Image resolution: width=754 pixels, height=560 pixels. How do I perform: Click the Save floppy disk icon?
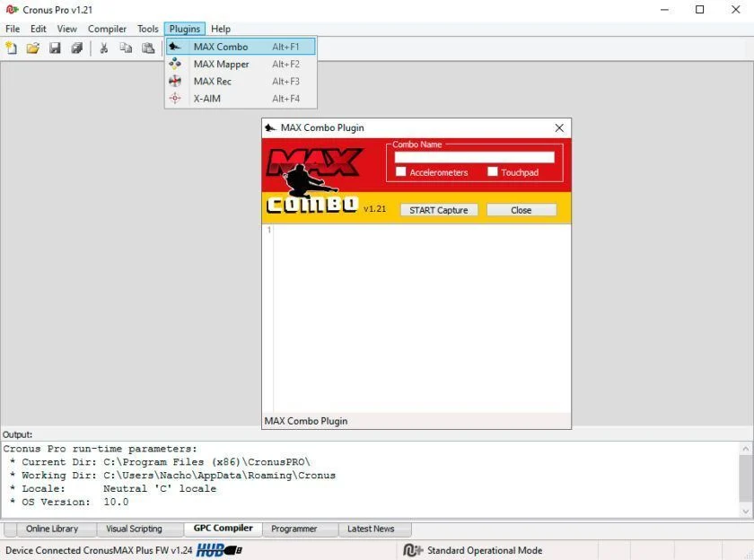click(55, 48)
